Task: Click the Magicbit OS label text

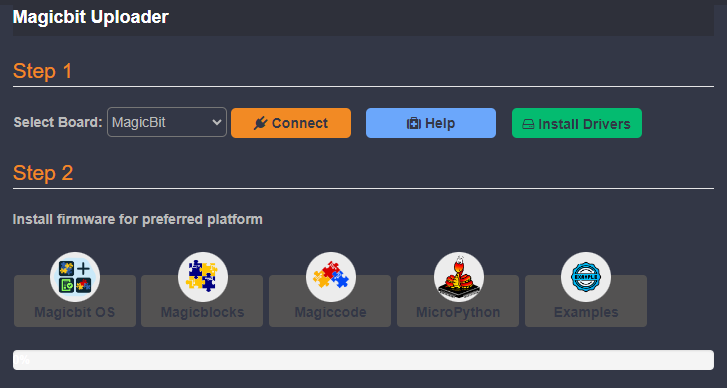Action: pos(75,312)
